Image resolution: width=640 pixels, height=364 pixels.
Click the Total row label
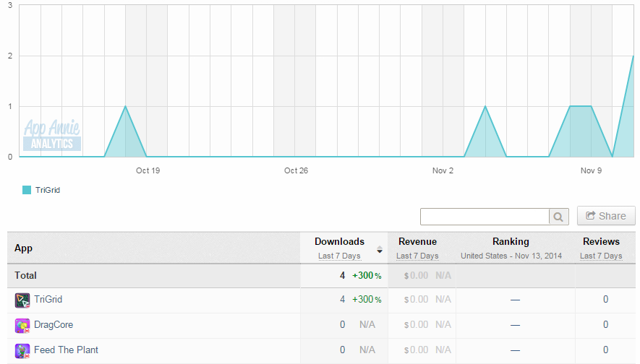25,276
